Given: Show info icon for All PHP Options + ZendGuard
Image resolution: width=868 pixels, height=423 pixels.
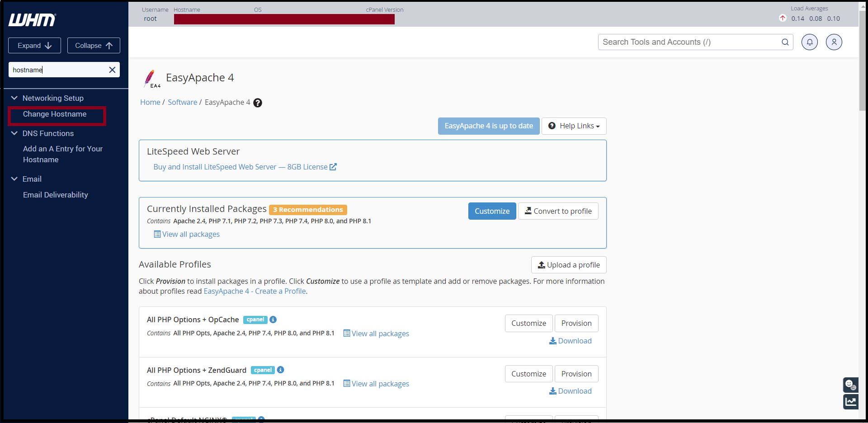Looking at the screenshot, I should [x=280, y=370].
